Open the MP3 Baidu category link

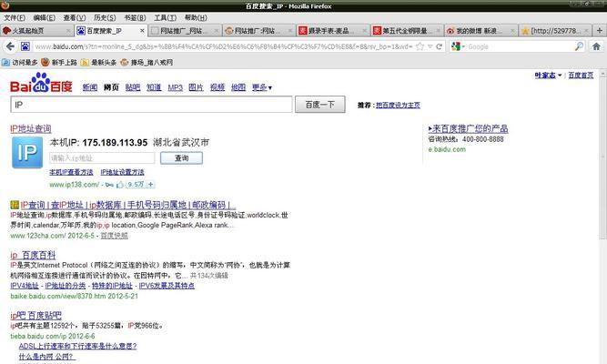[176, 87]
